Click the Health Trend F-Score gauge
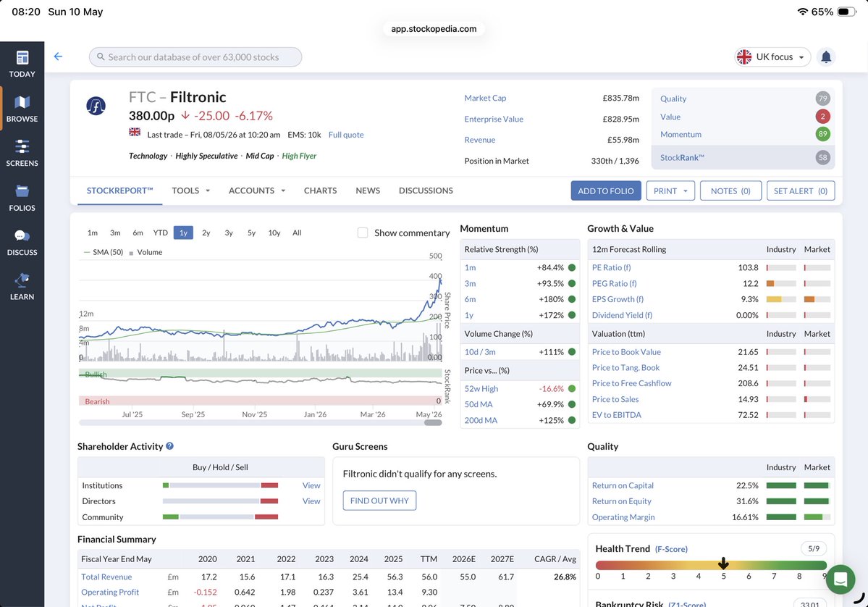 (711, 566)
